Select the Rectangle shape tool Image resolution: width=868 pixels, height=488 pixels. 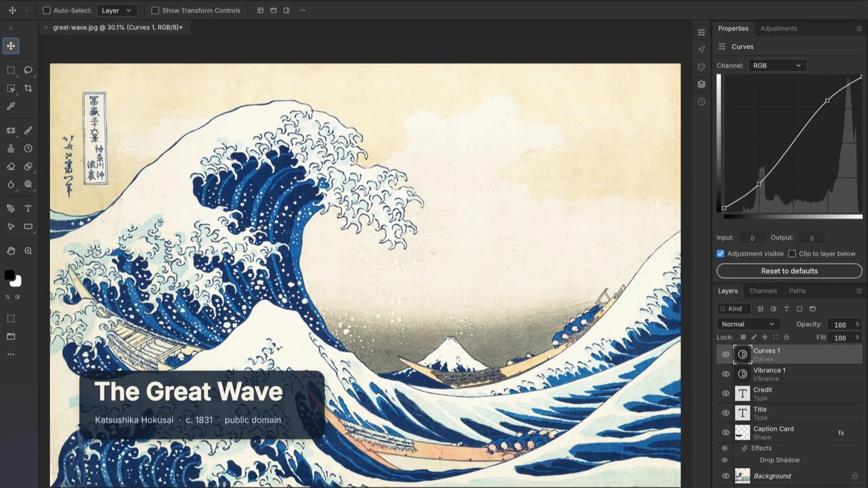click(x=28, y=226)
